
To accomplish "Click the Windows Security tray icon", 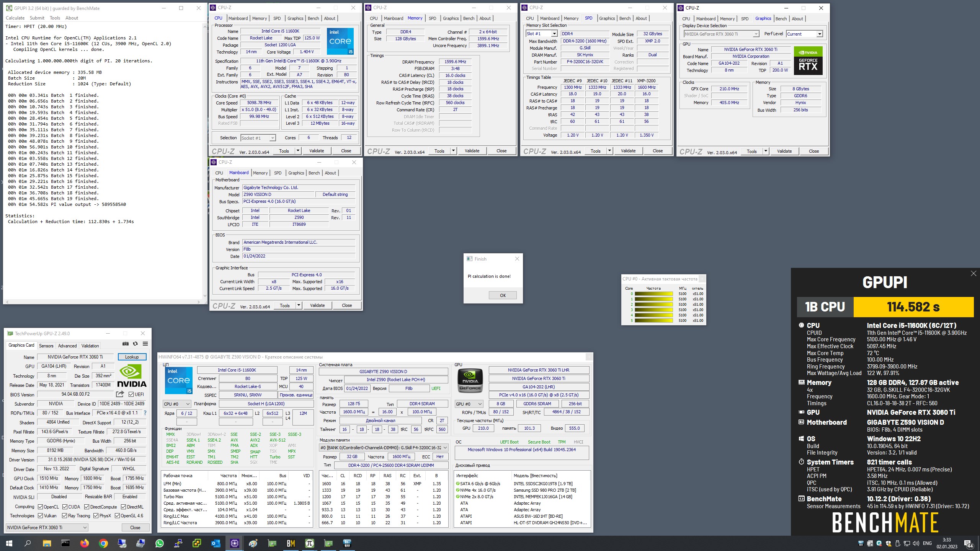I will click(888, 543).
